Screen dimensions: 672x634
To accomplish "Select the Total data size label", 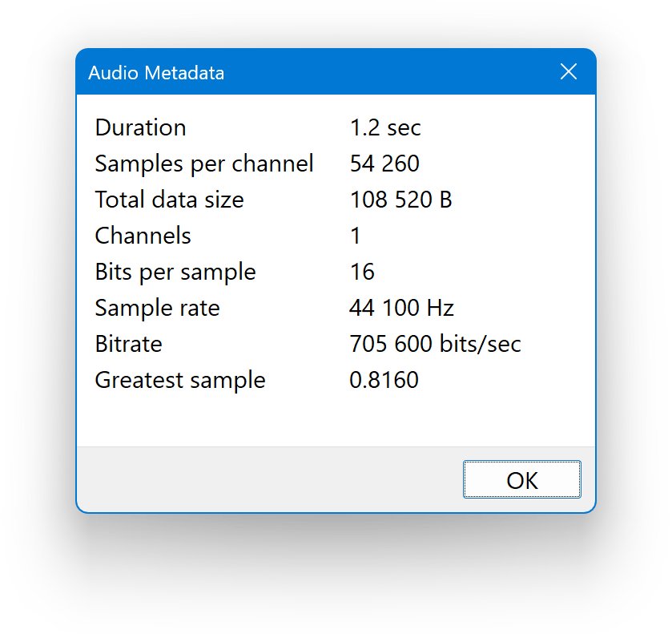I will (169, 200).
